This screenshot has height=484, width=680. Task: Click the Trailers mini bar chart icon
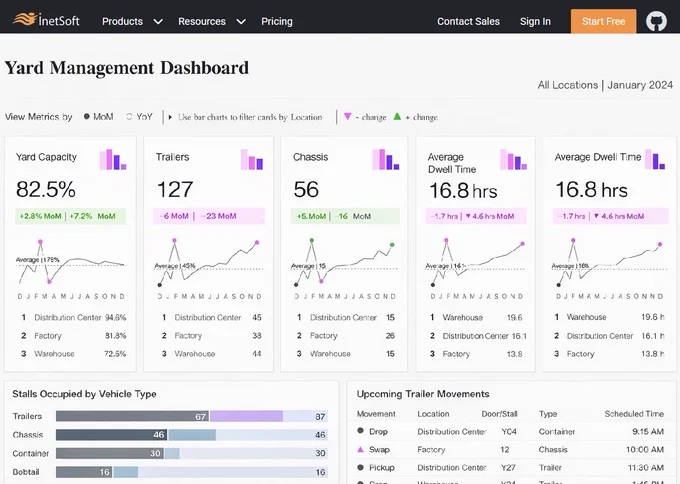pyautogui.click(x=252, y=159)
